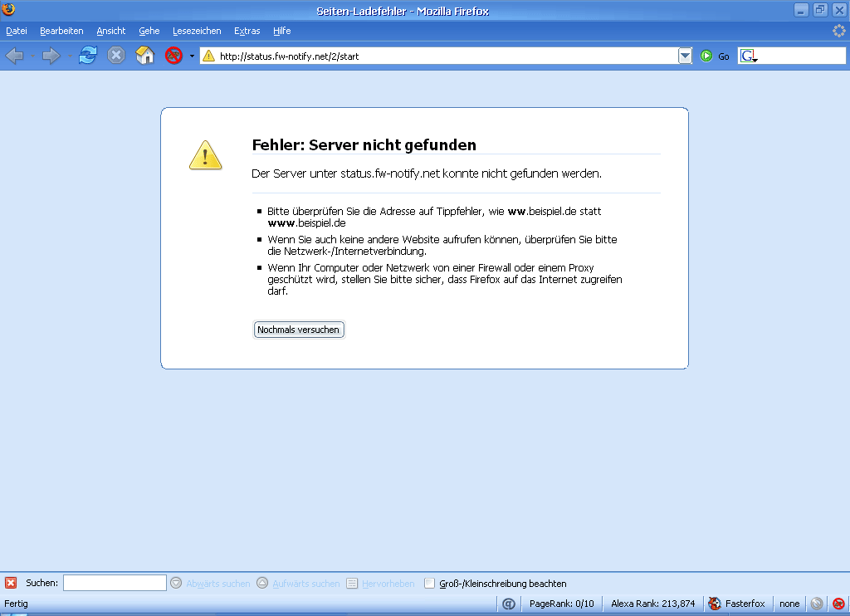Open the search engine selector dropdown
This screenshot has width=850, height=616.
[x=749, y=56]
